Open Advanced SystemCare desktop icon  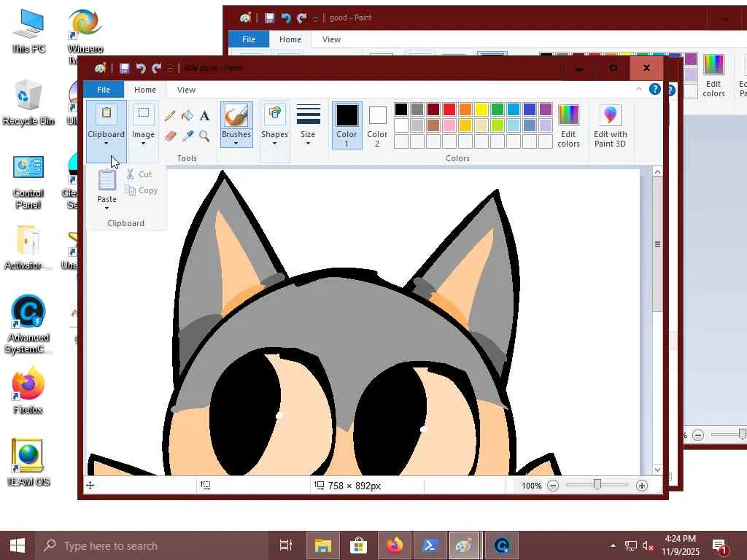point(28,324)
